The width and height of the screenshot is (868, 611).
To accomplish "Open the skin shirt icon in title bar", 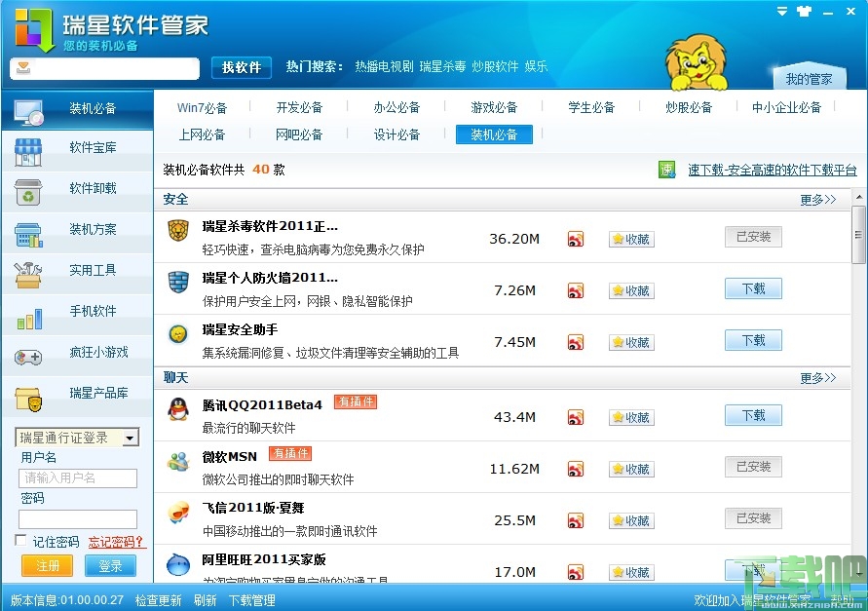I will point(805,11).
